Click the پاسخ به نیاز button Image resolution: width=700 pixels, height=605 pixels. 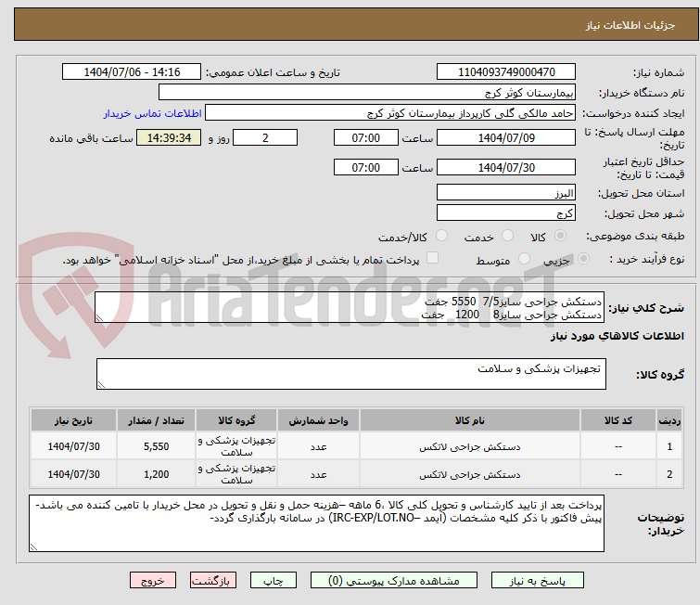click(537, 581)
